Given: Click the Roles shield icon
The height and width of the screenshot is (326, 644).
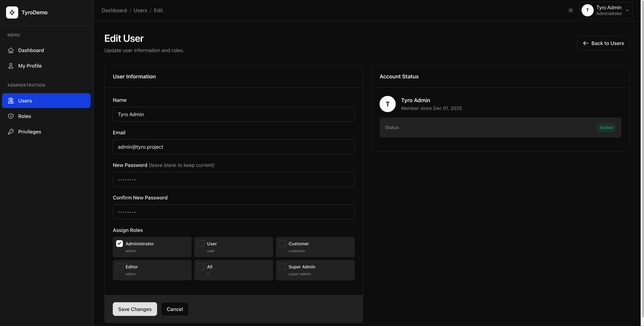Looking at the screenshot, I should tap(11, 116).
